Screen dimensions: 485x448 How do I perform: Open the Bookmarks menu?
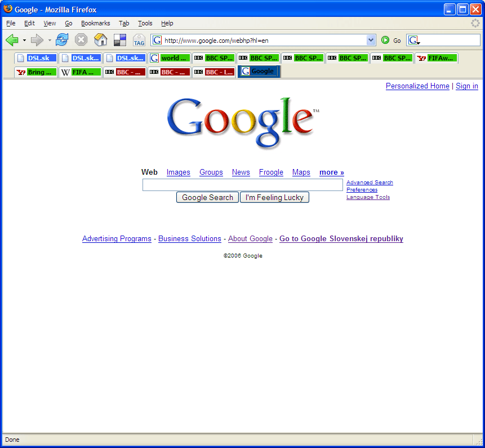(95, 23)
